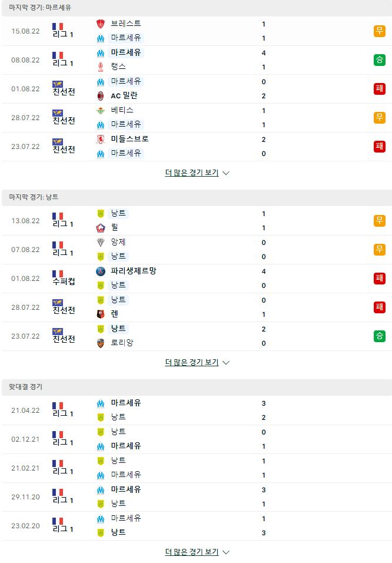This screenshot has height=563, width=392.
Task: Click the Middlesbrough club crest icon
Action: (x=101, y=140)
